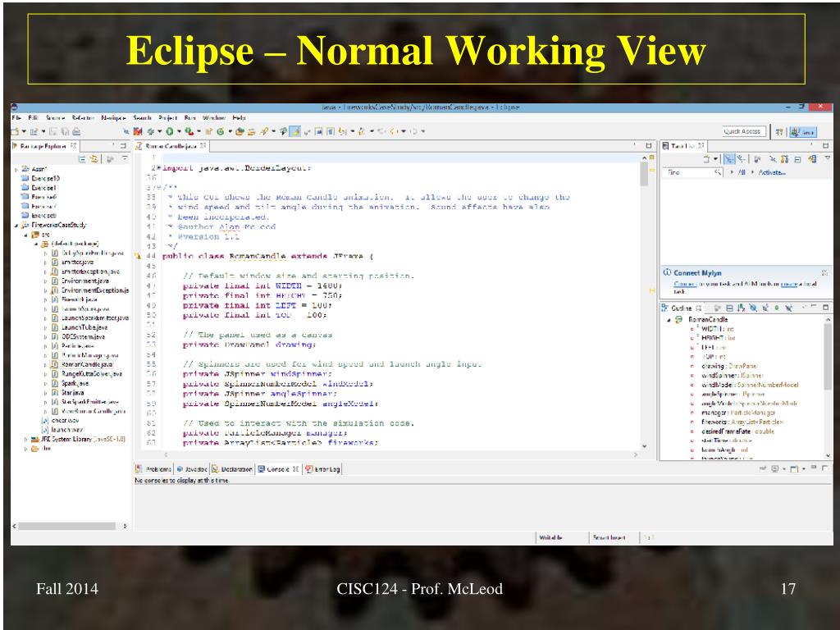The image size is (840, 630).
Task: Maximize the Outline view
Action: point(826,308)
